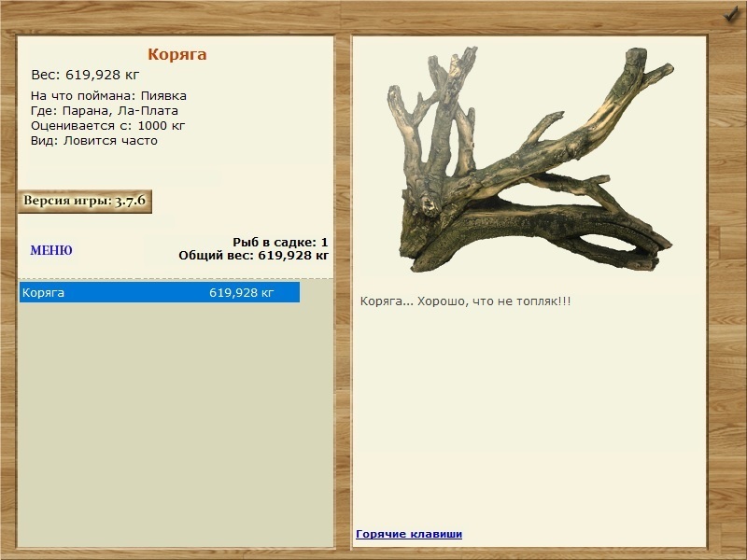Click the line Где: Парана, Ла-Плата
Image resolution: width=747 pixels, height=560 pixels.
coord(105,111)
